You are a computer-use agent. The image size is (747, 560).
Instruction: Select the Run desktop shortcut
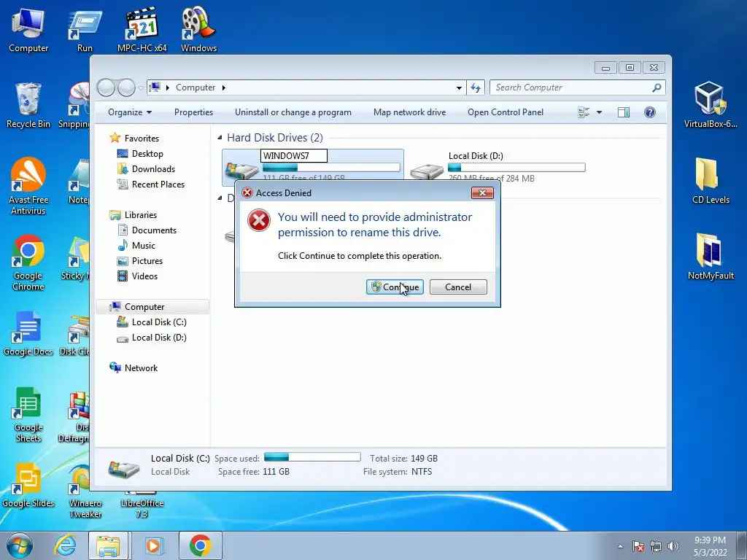click(85, 29)
